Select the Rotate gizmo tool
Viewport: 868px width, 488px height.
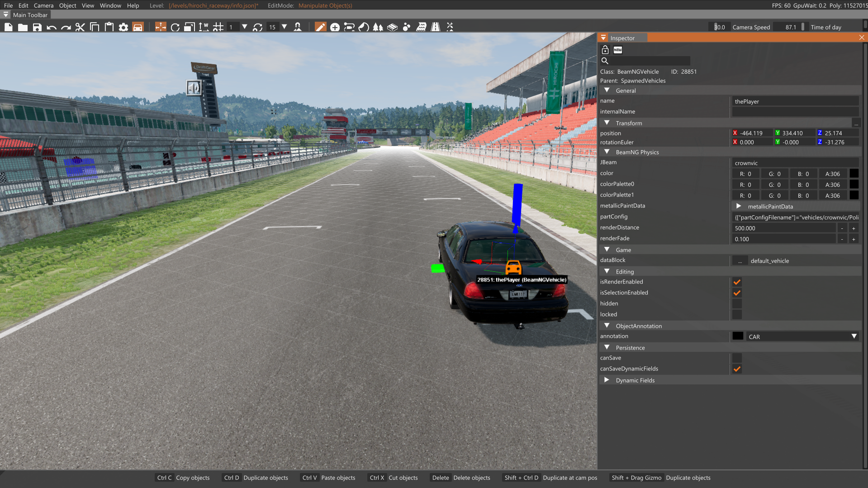pyautogui.click(x=175, y=27)
